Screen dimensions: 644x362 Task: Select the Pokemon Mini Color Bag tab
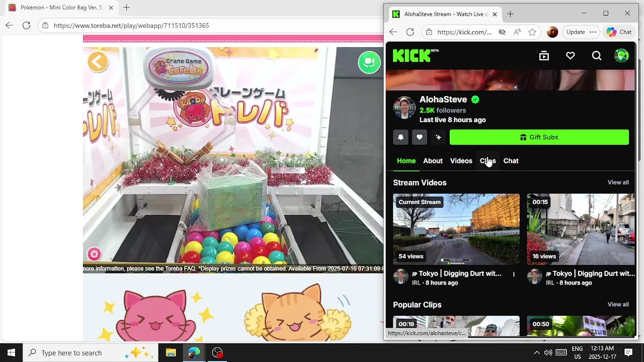click(61, 8)
